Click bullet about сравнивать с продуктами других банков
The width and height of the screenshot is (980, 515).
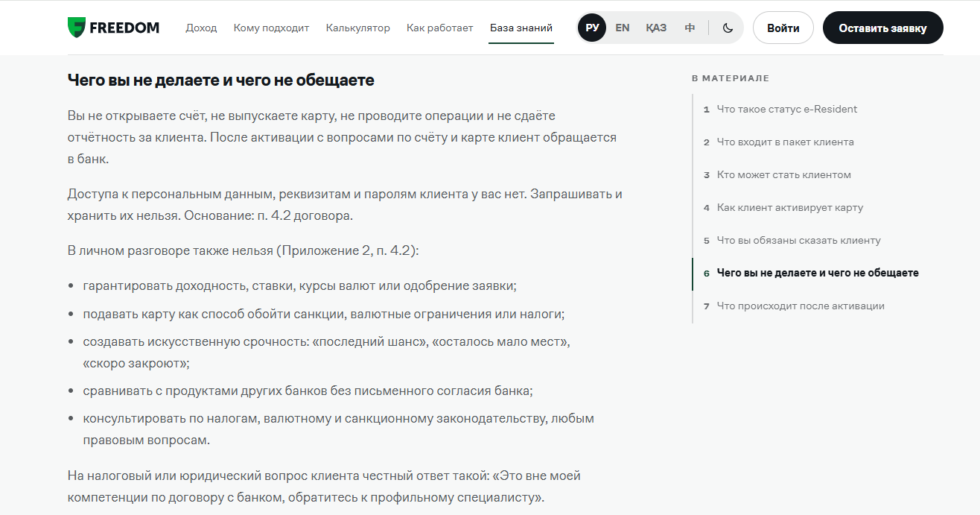(x=308, y=391)
